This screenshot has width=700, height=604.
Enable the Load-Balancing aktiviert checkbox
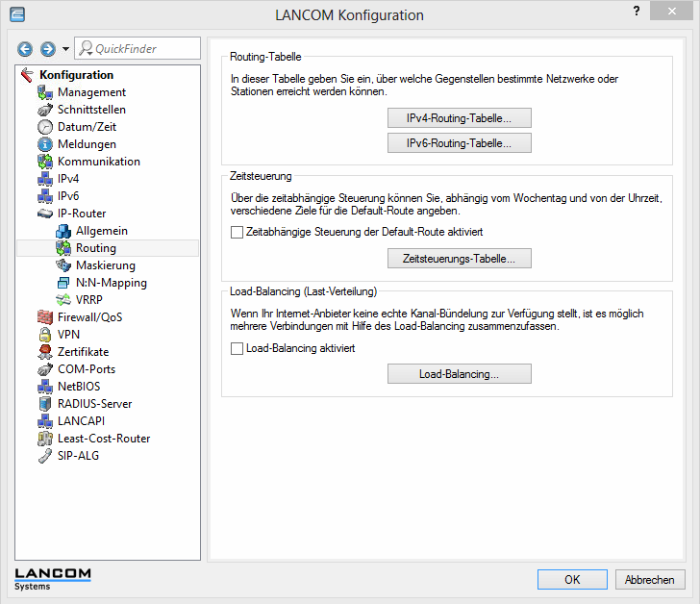point(237,348)
